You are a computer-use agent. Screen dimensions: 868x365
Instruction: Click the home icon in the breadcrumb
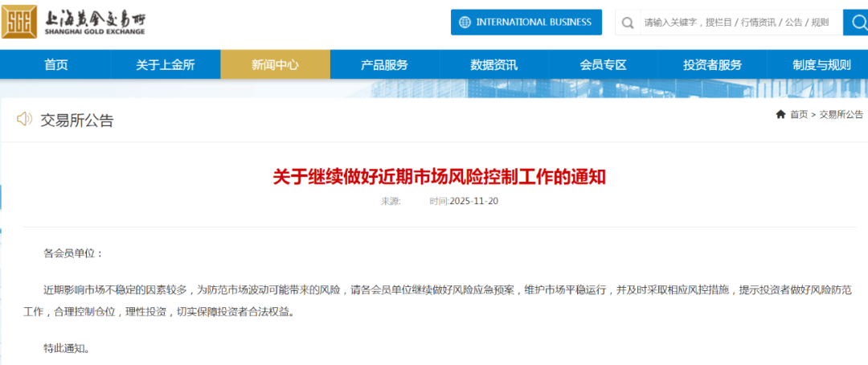780,114
